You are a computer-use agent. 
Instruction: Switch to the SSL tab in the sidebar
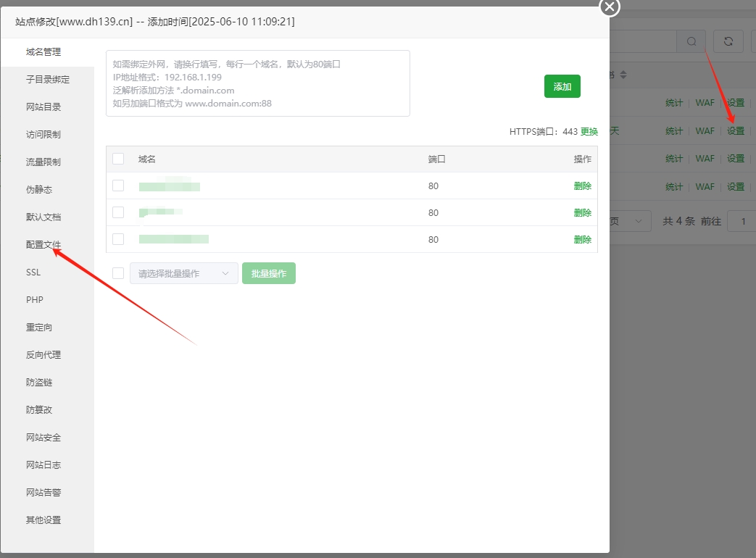tap(33, 272)
